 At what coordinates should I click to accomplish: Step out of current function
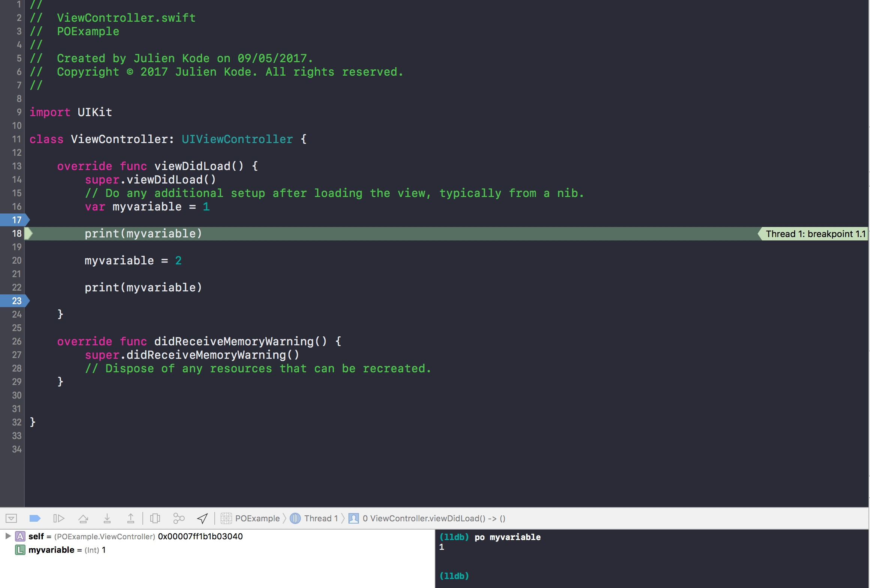click(x=130, y=518)
